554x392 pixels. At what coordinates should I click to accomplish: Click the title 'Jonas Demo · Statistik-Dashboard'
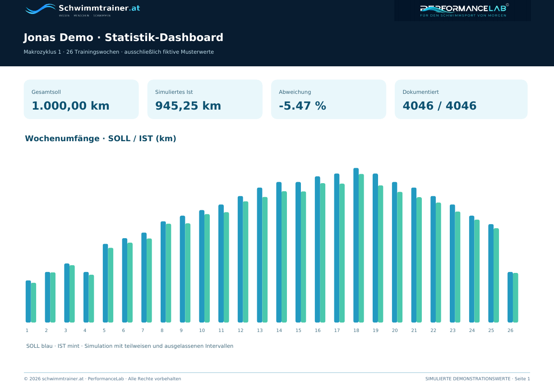pos(123,37)
